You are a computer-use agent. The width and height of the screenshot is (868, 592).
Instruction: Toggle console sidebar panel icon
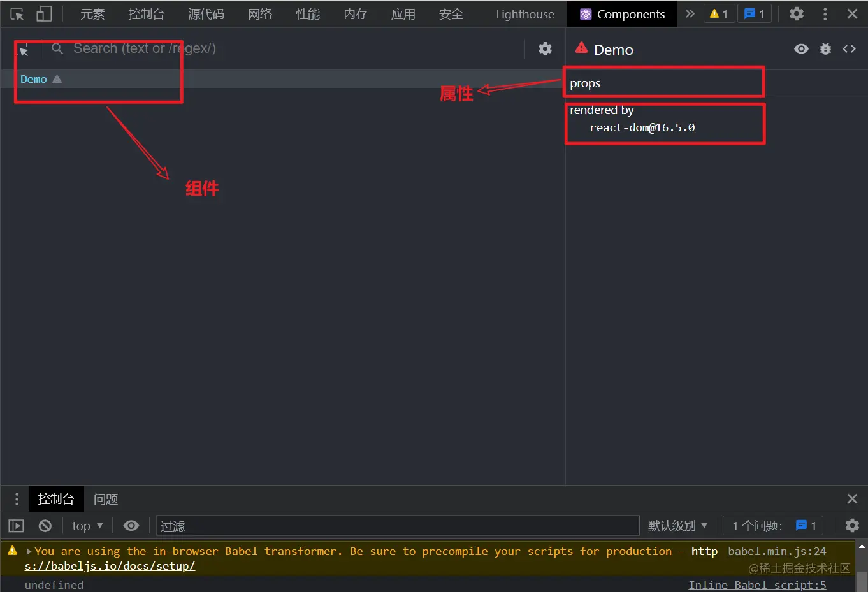(16, 526)
